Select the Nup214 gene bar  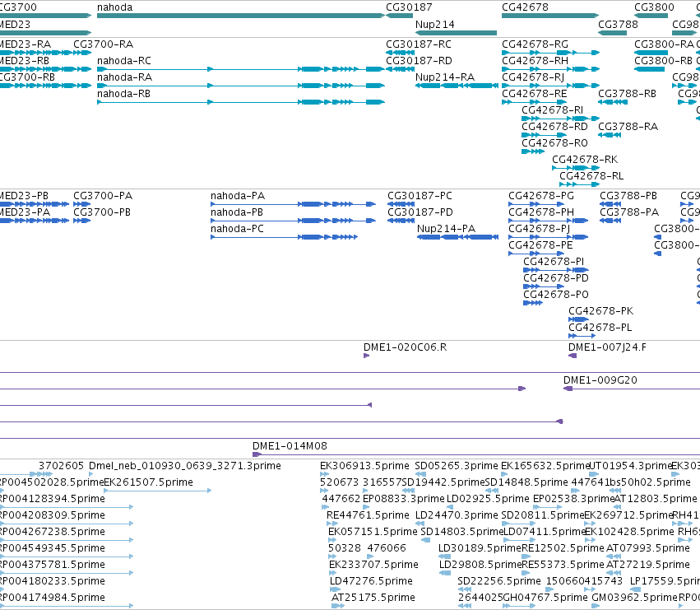456,33
